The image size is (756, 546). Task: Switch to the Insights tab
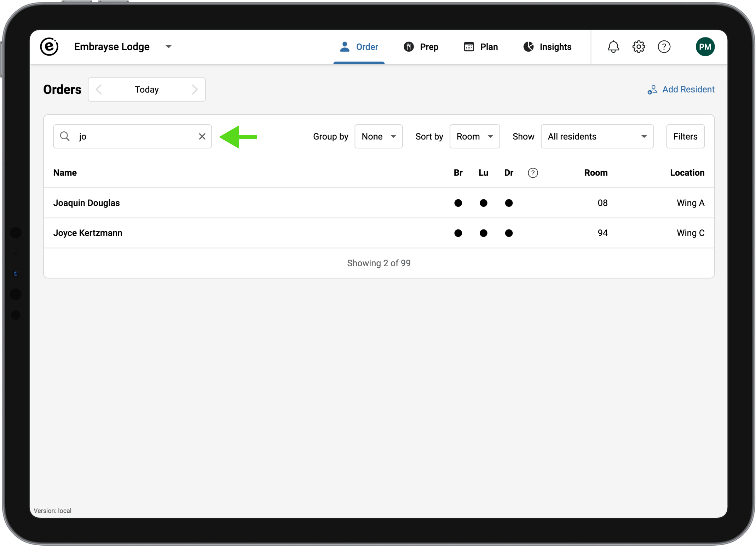click(547, 47)
